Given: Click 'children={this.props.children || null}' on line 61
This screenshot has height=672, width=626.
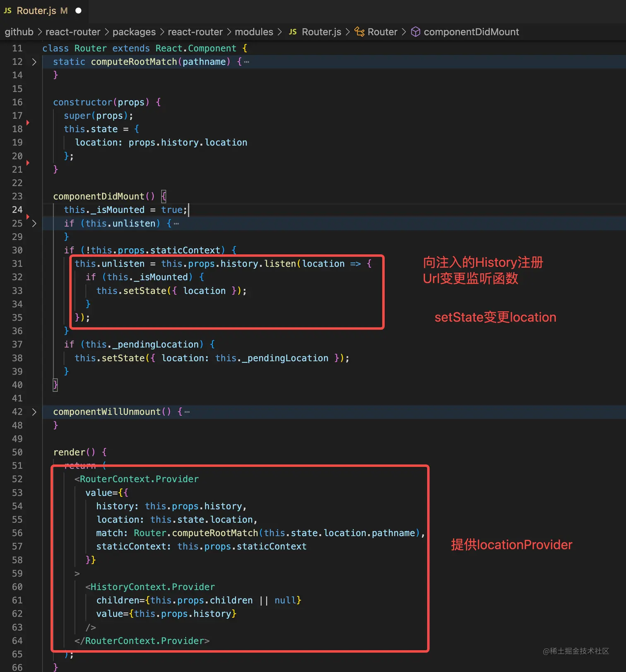Looking at the screenshot, I should [199, 600].
